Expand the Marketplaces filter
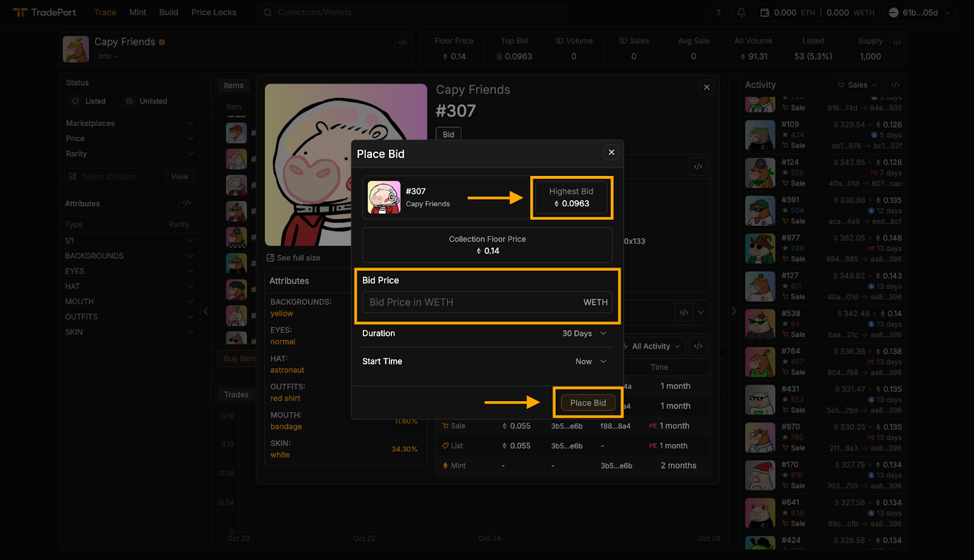The image size is (974, 560). pos(130,123)
